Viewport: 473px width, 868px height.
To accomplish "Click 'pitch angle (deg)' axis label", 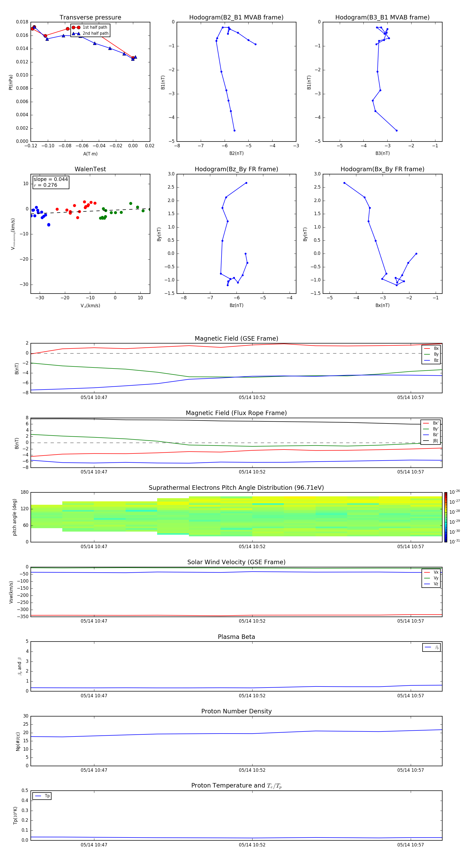I will 14,517.
